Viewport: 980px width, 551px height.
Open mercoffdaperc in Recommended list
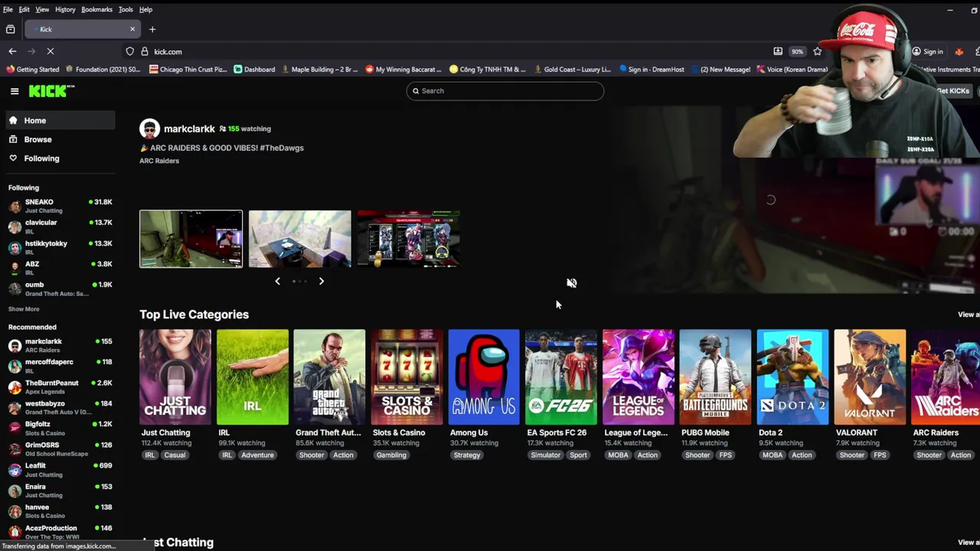tap(60, 366)
